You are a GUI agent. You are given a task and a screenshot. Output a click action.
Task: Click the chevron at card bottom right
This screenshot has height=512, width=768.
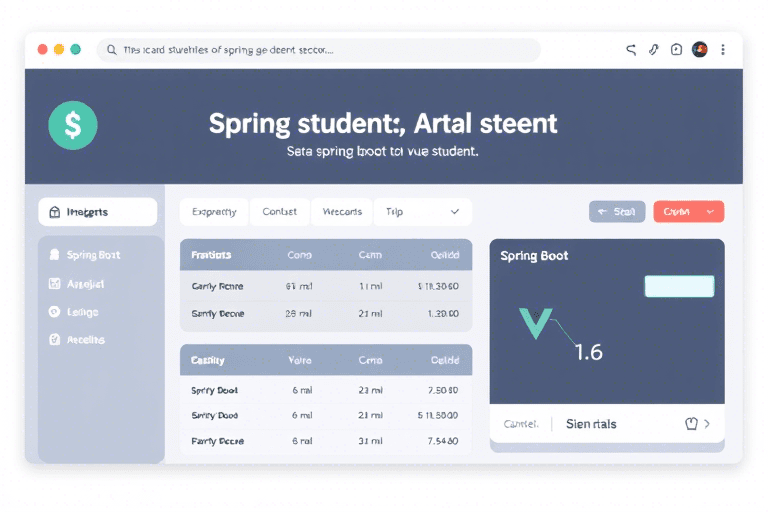coord(708,424)
